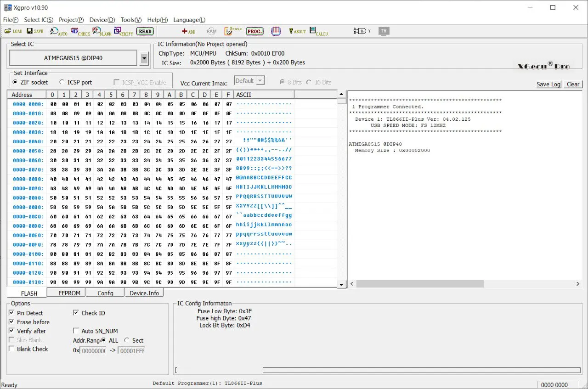
Task: Click the Save Log button
Action: pyautogui.click(x=548, y=84)
